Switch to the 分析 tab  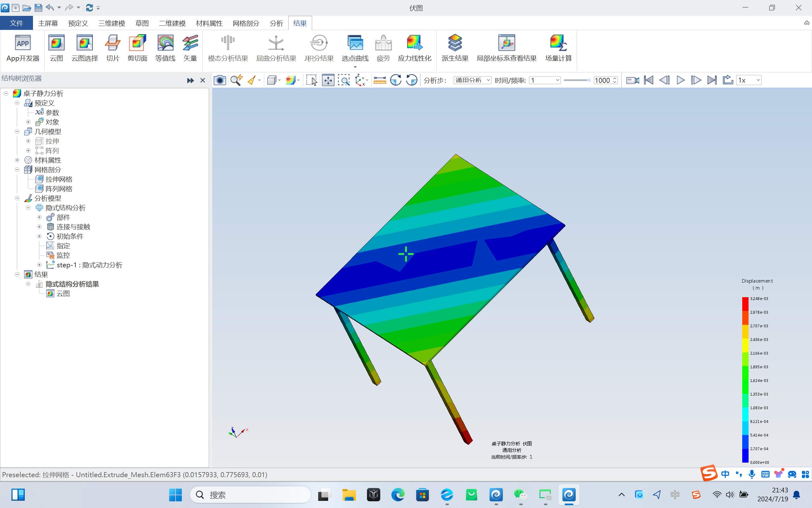(276, 23)
